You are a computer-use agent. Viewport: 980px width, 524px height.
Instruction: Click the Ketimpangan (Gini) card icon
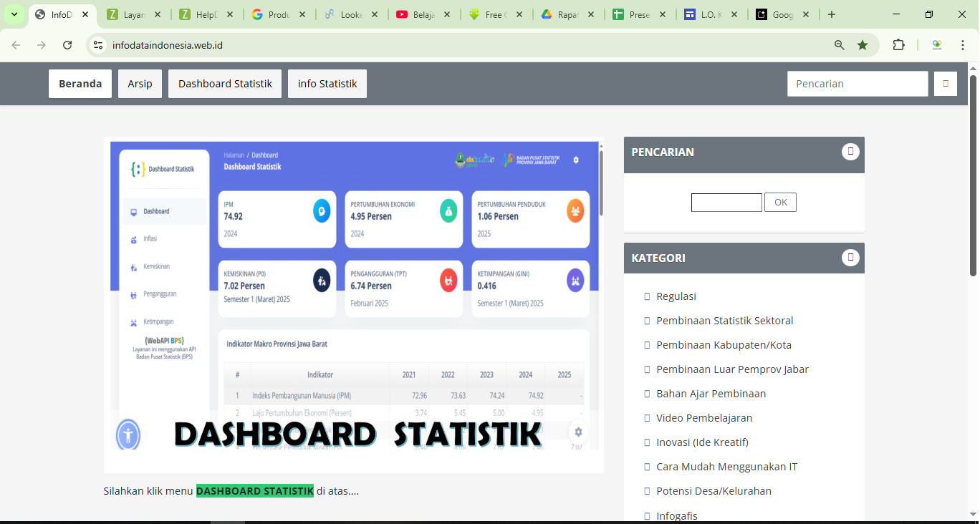pyautogui.click(x=575, y=281)
